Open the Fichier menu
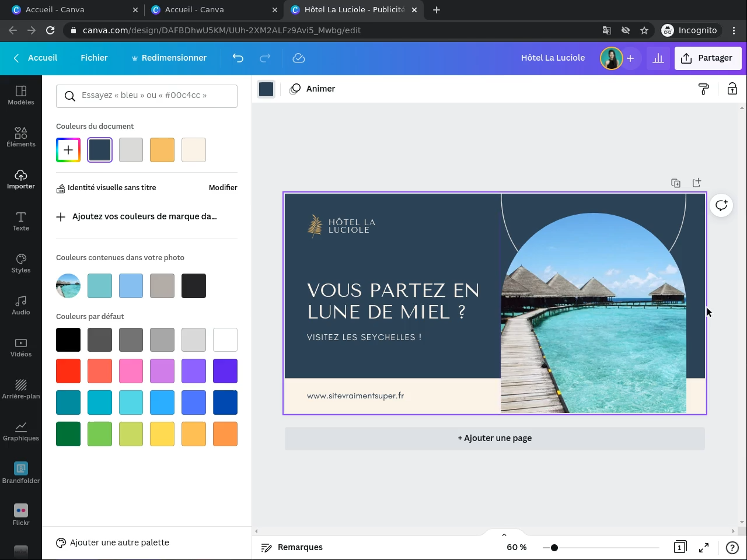Image resolution: width=747 pixels, height=560 pixels. 94,58
